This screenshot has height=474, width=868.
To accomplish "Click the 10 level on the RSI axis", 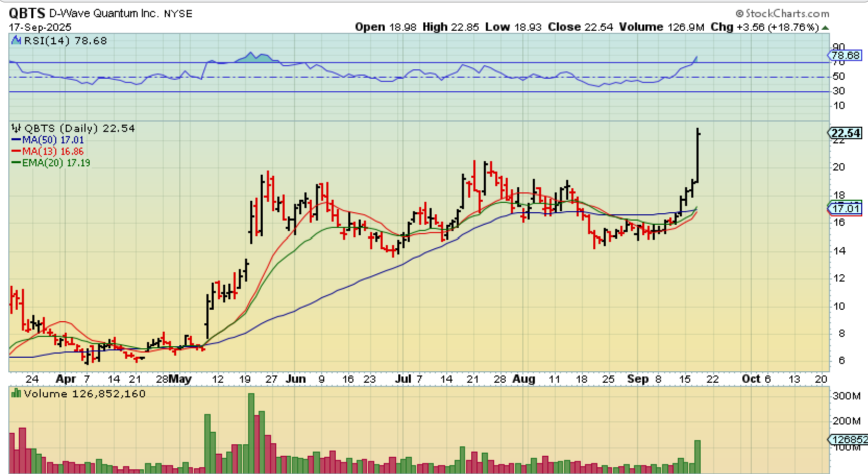I will click(838, 106).
